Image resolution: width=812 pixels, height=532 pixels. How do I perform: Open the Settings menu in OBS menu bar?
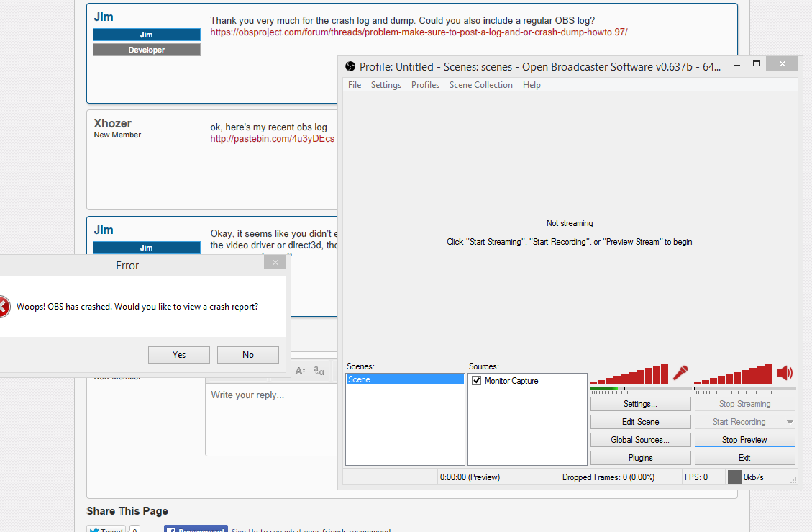pos(386,84)
